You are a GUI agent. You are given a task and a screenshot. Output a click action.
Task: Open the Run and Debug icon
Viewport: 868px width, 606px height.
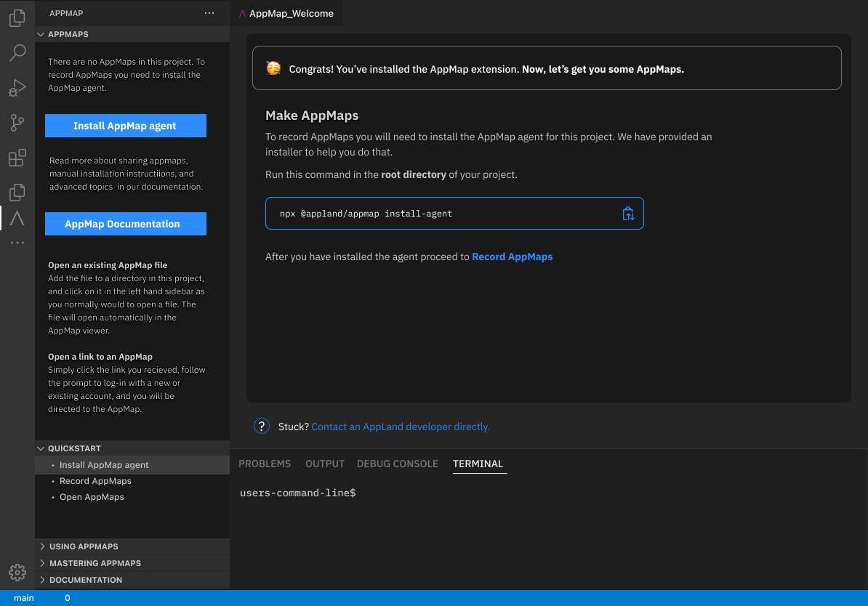(x=17, y=87)
